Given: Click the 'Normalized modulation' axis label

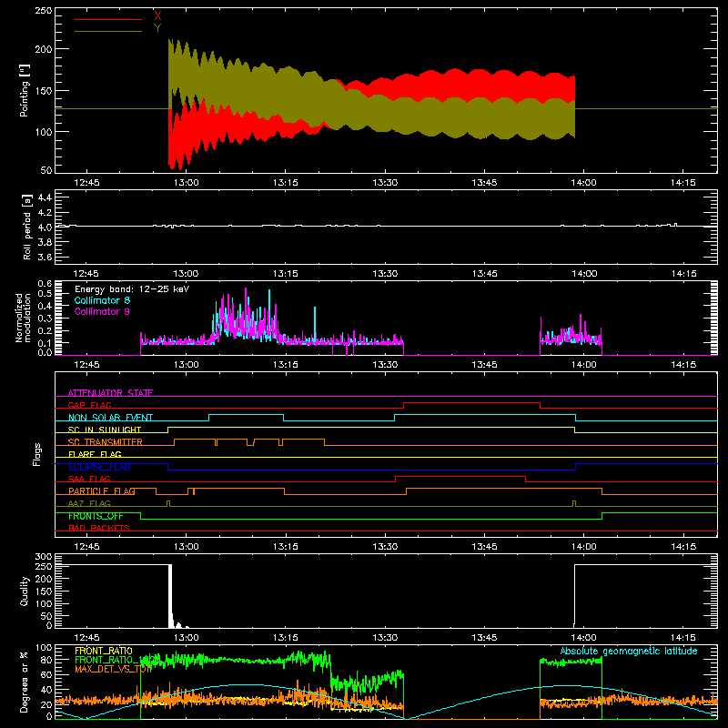Looking at the screenshot, I should coord(23,318).
